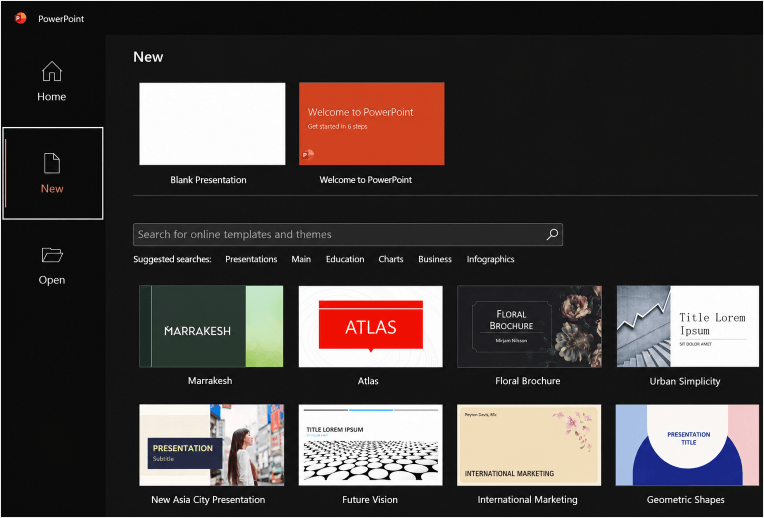Viewport: 764px width, 518px height.
Task: Click the Home label in sidebar
Action: 52,96
